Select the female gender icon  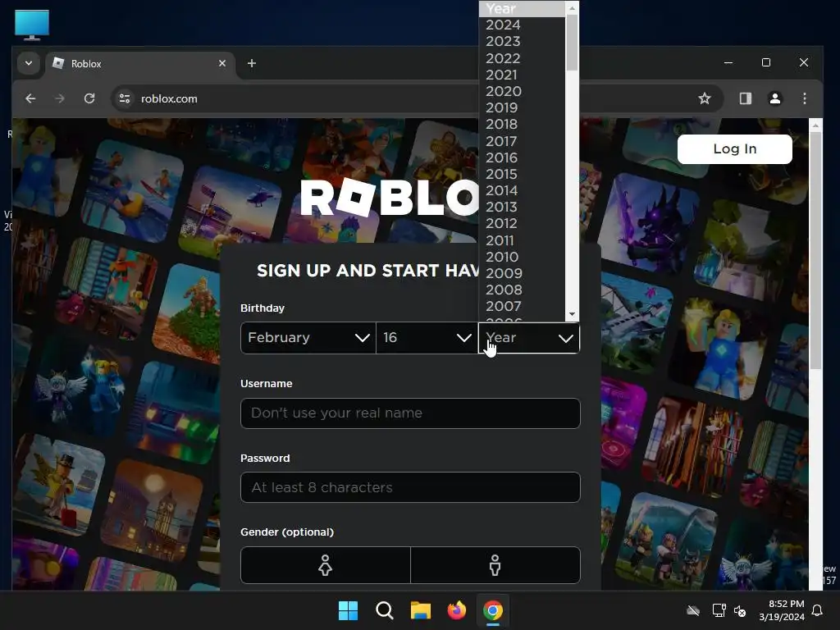click(325, 565)
